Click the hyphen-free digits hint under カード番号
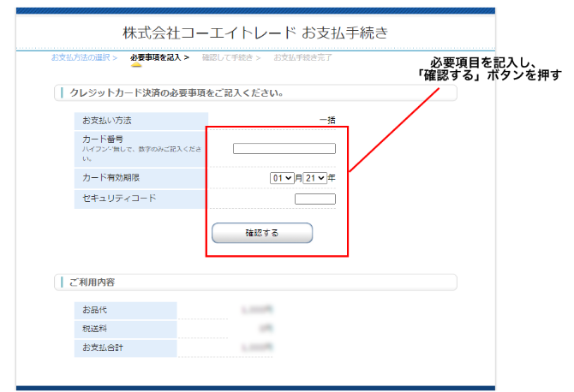Screen dimensions: 574x392 pos(141,154)
